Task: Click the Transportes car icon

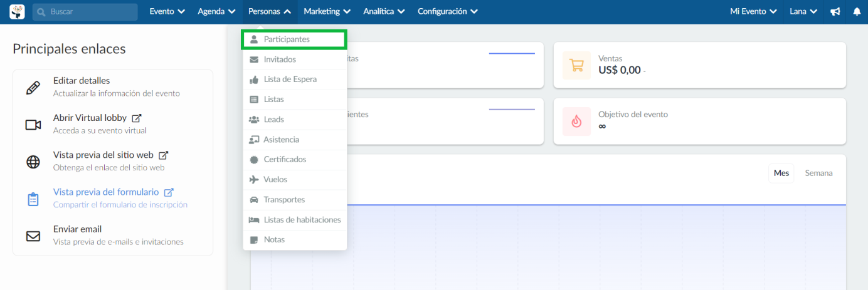Action: coord(254,200)
